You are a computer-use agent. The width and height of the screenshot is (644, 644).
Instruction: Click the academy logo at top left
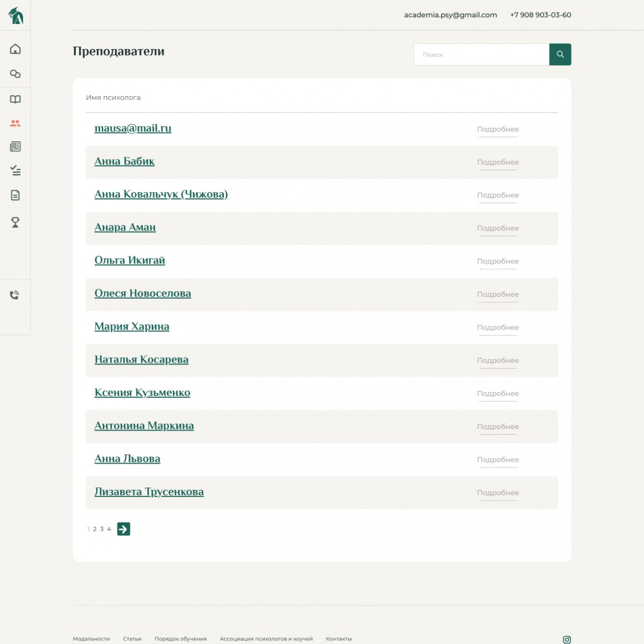pos(16,15)
